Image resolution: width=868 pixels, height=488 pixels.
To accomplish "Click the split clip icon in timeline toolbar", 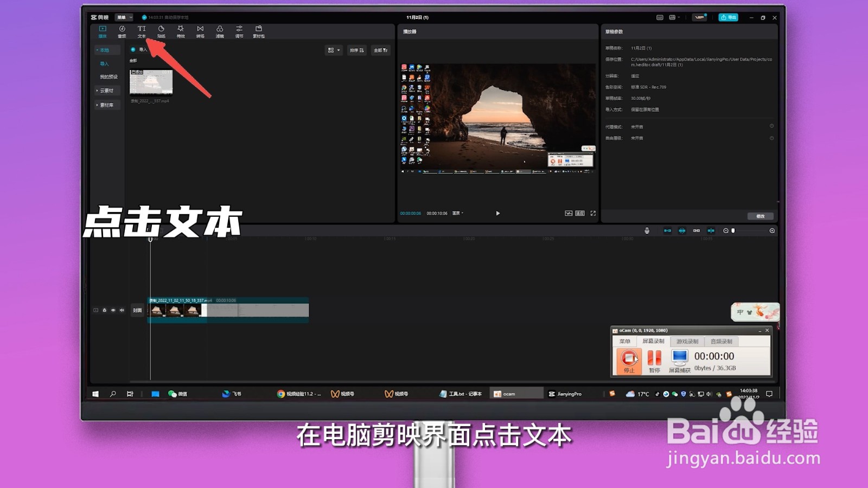I will click(711, 230).
